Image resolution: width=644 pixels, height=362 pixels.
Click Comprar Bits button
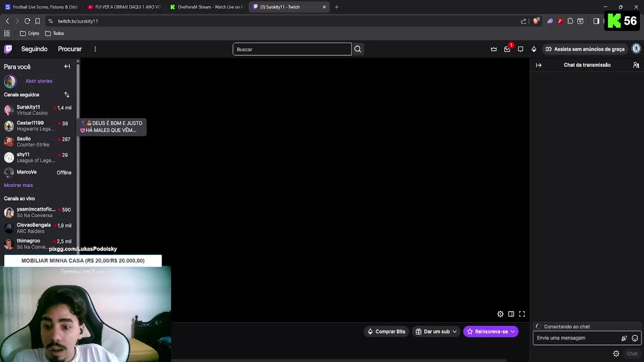(x=386, y=331)
